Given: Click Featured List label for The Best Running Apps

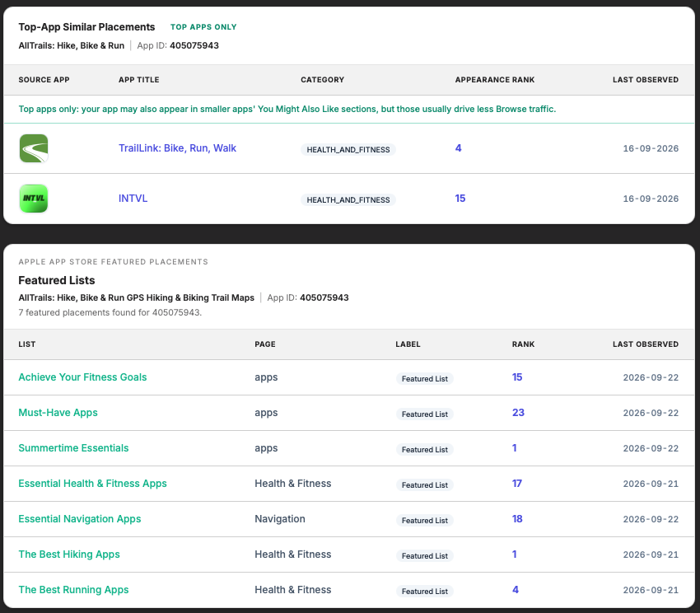Looking at the screenshot, I should 425,591.
